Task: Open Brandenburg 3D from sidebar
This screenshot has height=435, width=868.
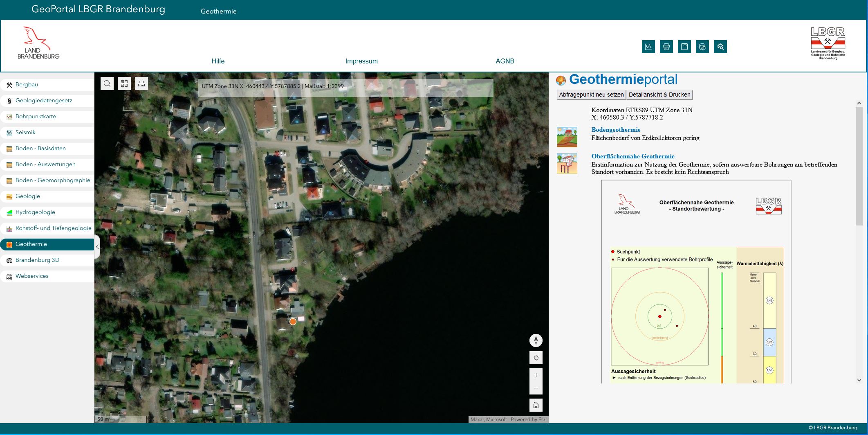Action: click(x=47, y=260)
